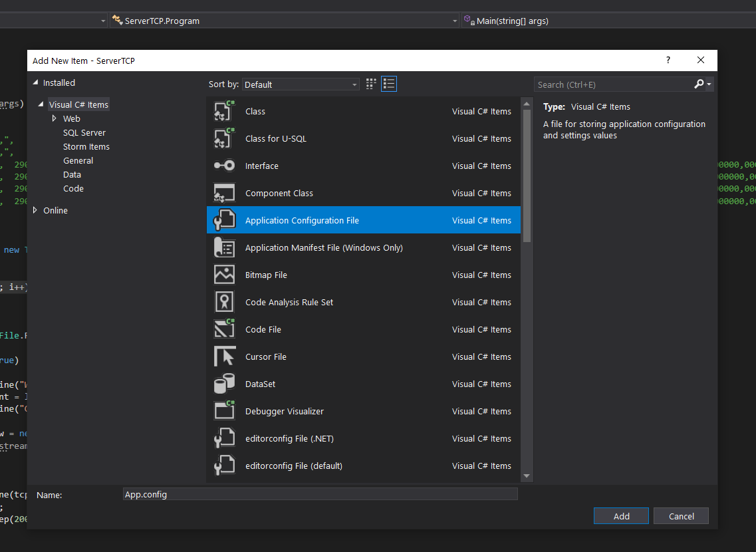Expand the Web tree node
This screenshot has height=552, width=756.
click(x=55, y=118)
